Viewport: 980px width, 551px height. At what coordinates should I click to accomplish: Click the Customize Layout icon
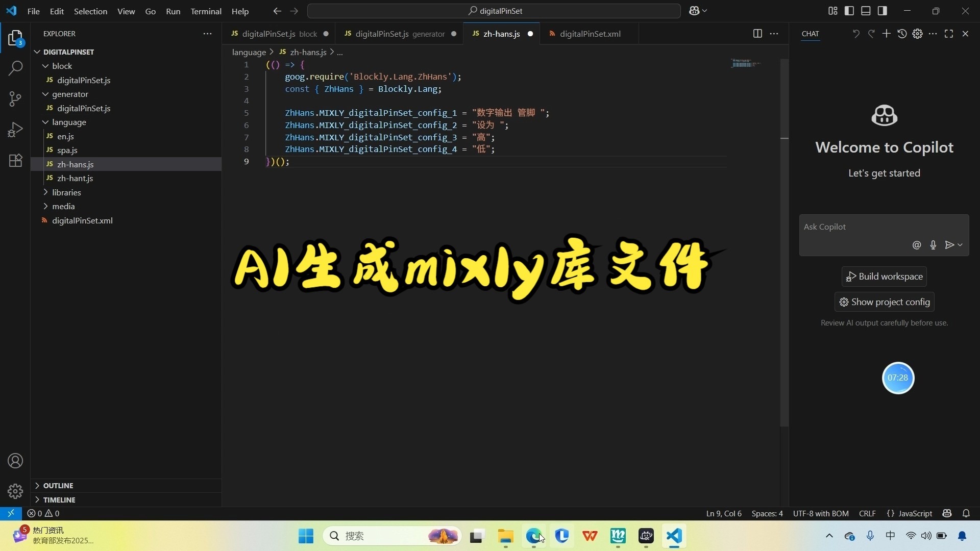pyautogui.click(x=832, y=11)
